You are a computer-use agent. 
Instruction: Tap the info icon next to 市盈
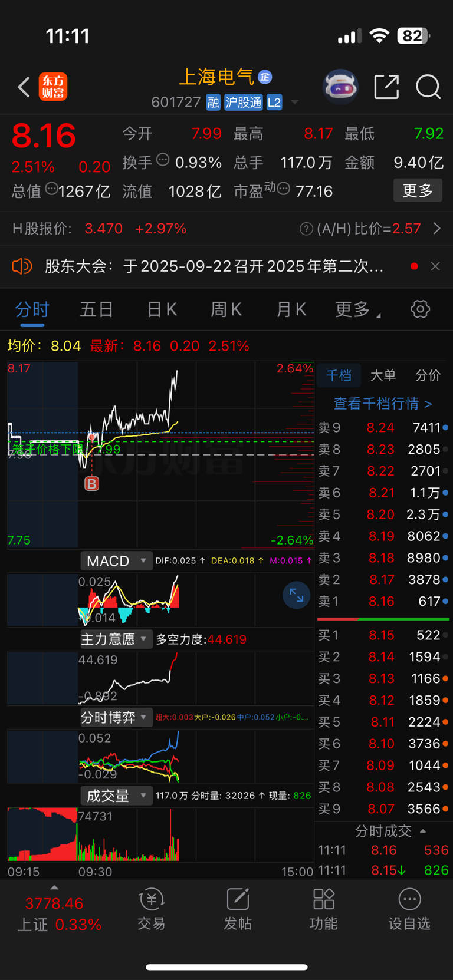(283, 189)
